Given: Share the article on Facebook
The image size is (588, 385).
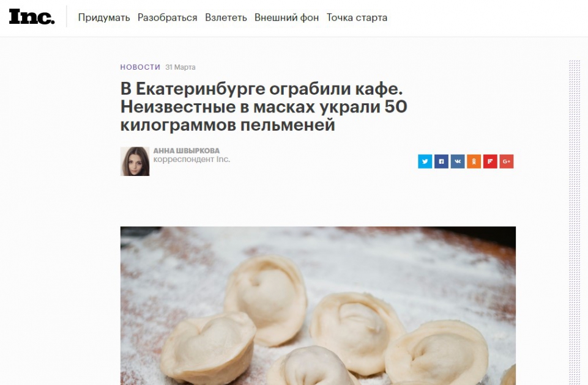Looking at the screenshot, I should click(441, 161).
